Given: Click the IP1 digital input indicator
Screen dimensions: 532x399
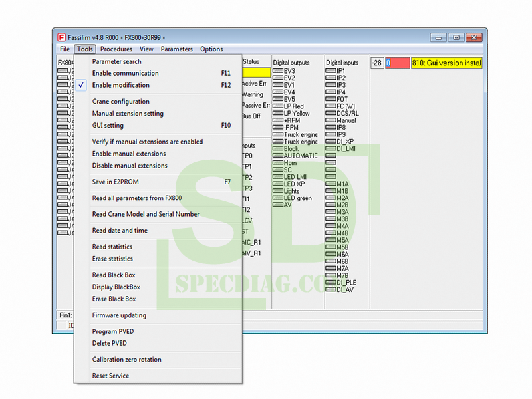Looking at the screenshot, I should (331, 71).
